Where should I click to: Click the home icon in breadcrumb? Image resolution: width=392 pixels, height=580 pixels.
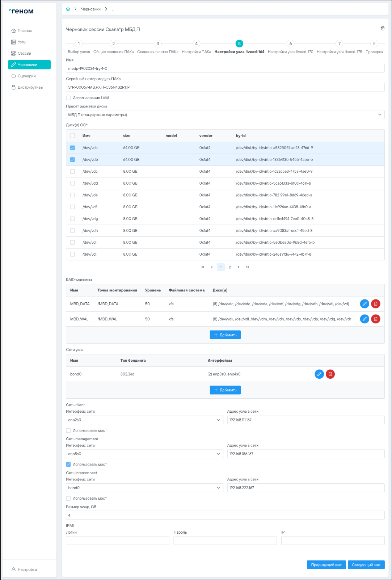click(x=68, y=9)
